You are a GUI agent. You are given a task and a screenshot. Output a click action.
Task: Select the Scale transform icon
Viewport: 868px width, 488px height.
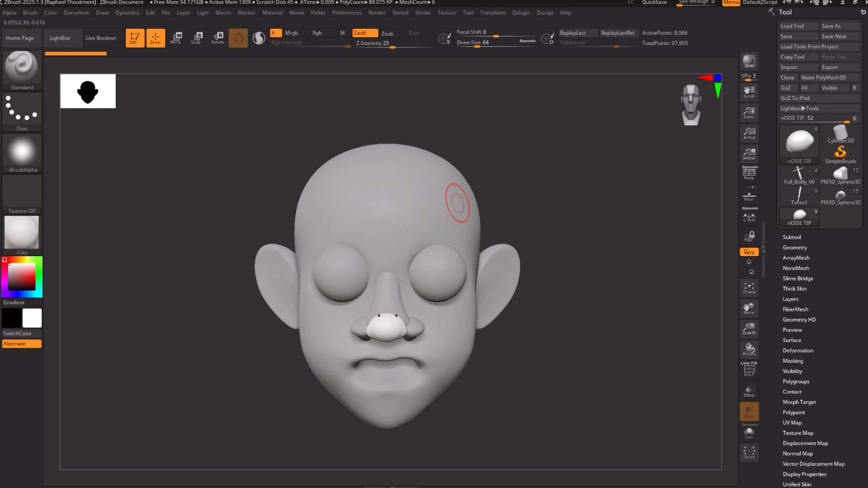pyautogui.click(x=196, y=38)
